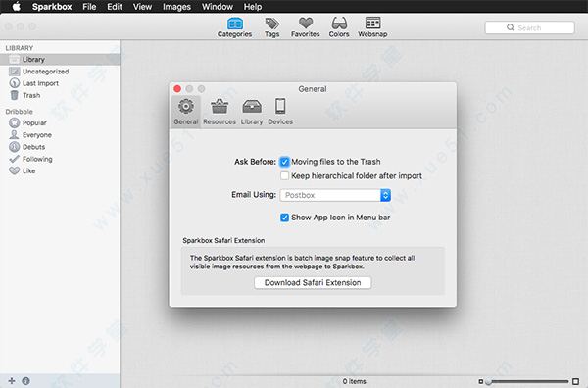Open Trash in the sidebar
The image size is (588, 388).
(x=60, y=95)
